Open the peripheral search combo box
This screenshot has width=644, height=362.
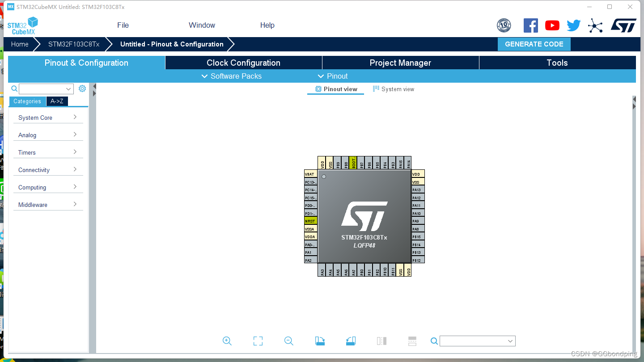pyautogui.click(x=46, y=88)
